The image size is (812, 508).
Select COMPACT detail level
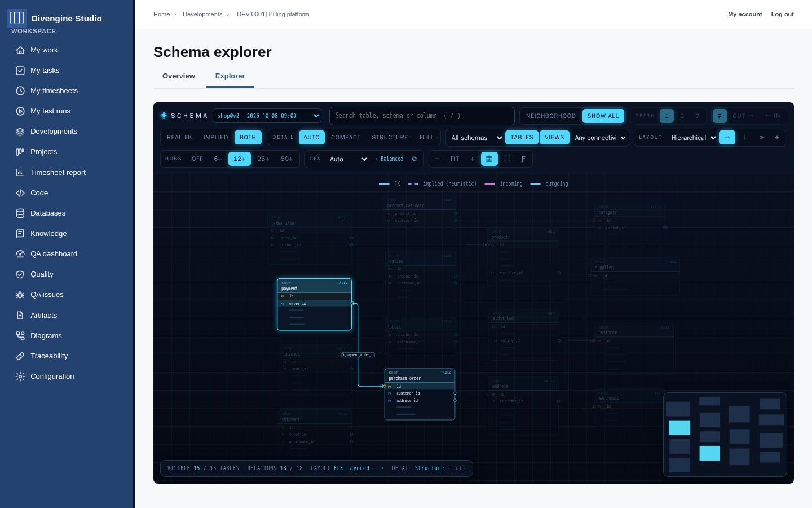[x=346, y=138]
